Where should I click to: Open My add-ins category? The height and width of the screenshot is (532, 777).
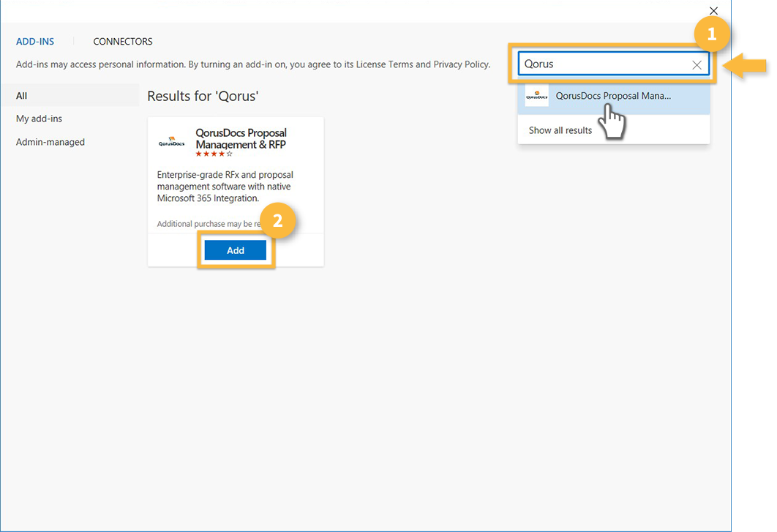[x=40, y=119]
